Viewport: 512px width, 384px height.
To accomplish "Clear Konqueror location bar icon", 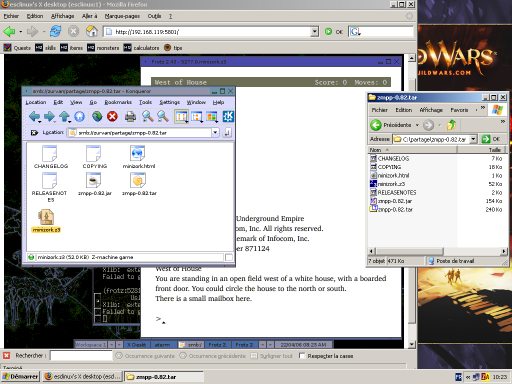I will (34, 133).
